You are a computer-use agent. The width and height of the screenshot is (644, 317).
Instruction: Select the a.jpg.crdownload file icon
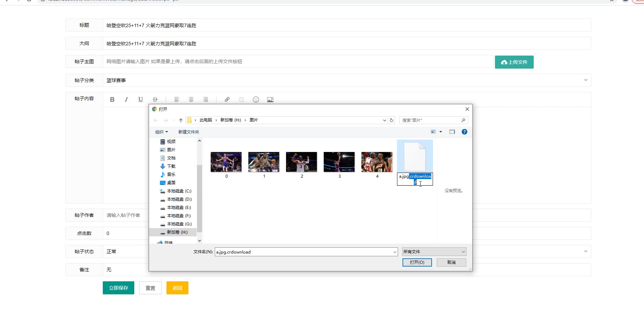coord(415,157)
